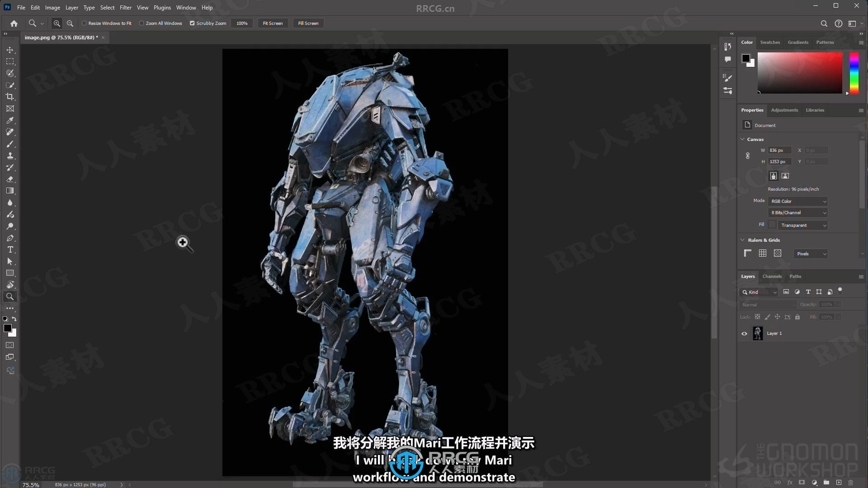Click the rainbow hue slider strip
Viewport: 868px width, 488px height.
[854, 73]
